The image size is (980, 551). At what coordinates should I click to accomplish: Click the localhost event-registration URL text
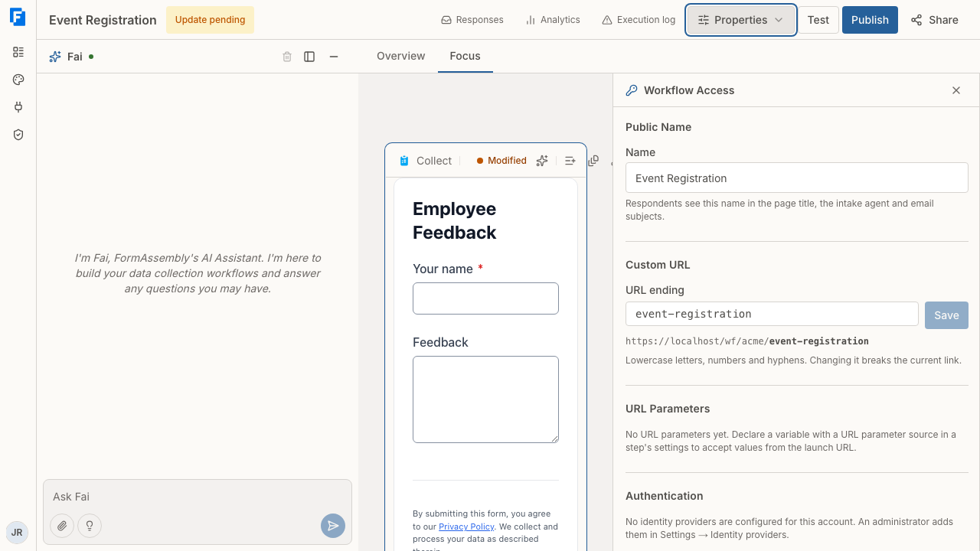tap(747, 341)
